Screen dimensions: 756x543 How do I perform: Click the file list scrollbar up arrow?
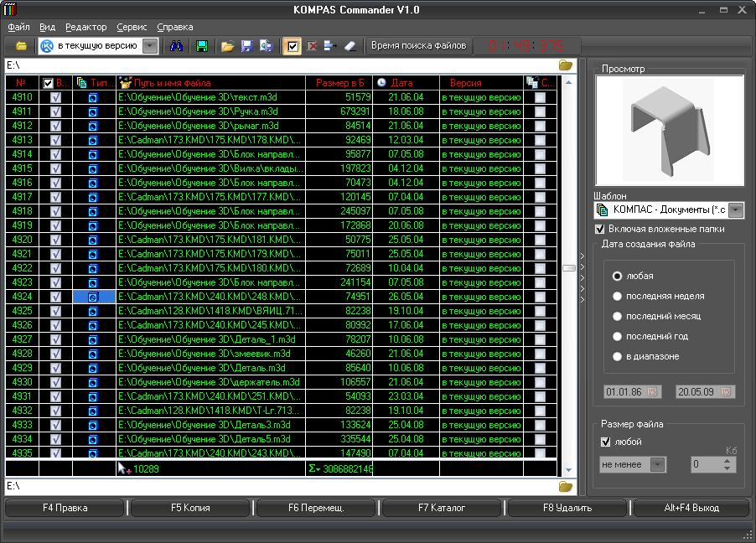(x=569, y=82)
